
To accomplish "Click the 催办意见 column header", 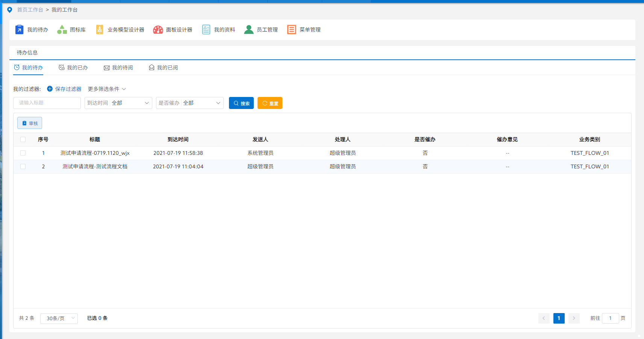I will (x=508, y=139).
